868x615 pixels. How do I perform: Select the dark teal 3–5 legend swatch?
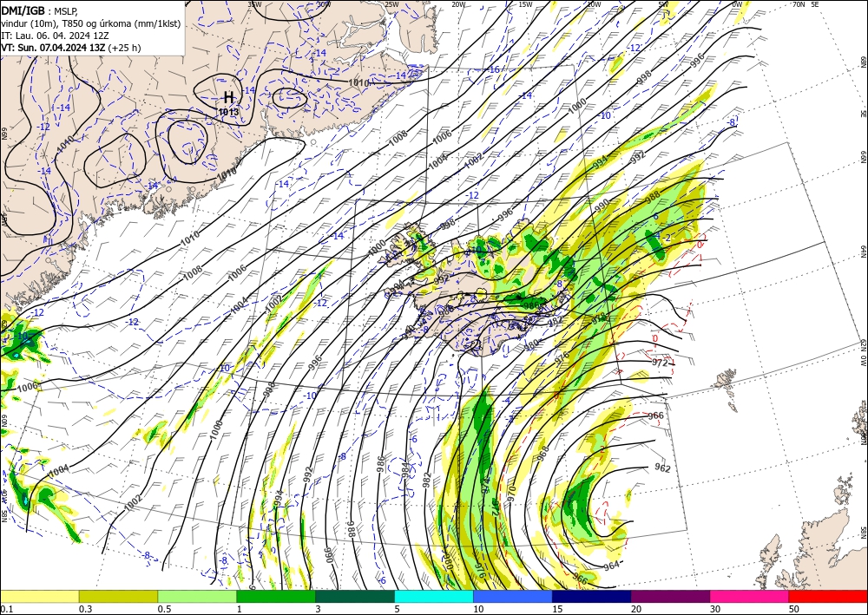coord(355,596)
